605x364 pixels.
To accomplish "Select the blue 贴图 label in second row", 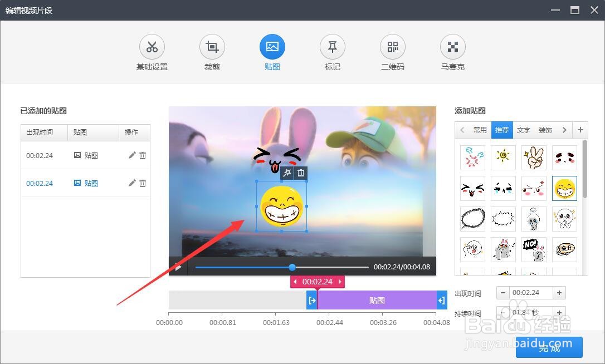I will pyautogui.click(x=91, y=183).
